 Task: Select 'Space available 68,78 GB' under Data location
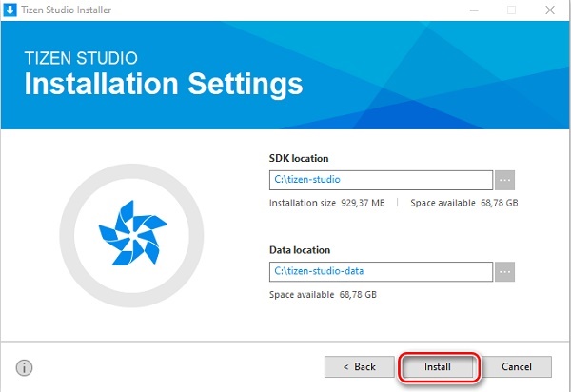pyautogui.click(x=323, y=294)
